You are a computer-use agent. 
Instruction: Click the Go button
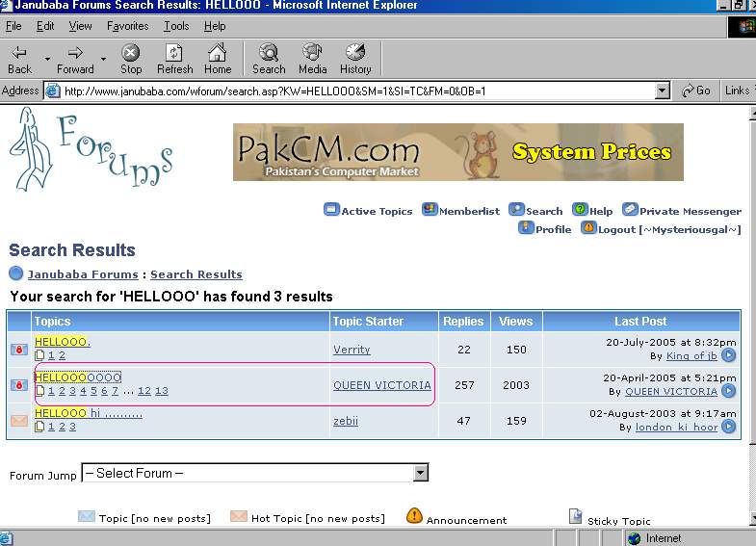[x=695, y=91]
